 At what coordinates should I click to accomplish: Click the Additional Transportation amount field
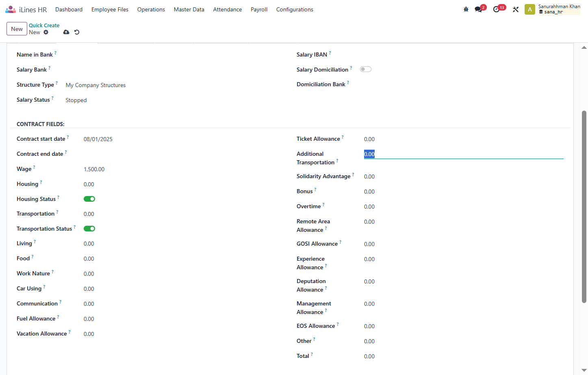coord(464,154)
